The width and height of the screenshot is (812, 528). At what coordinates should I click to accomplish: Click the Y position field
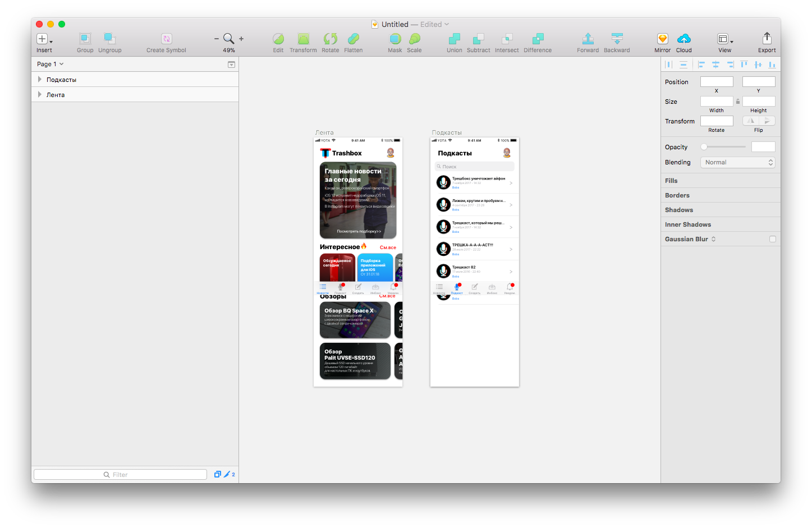759,82
